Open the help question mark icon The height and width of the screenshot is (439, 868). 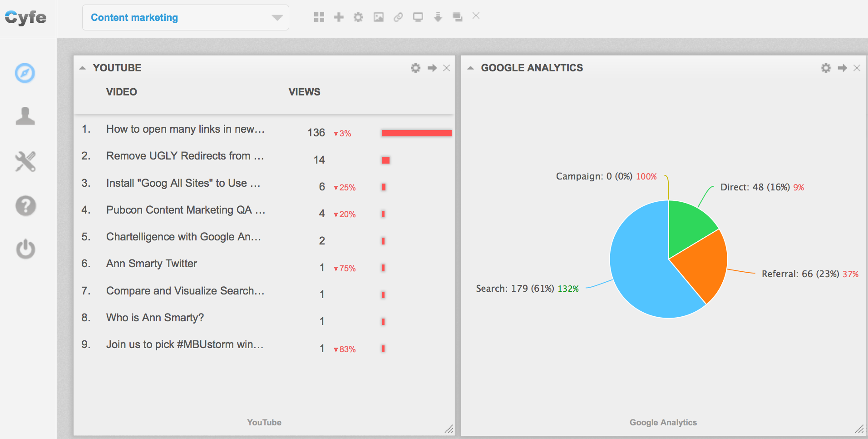tap(25, 206)
